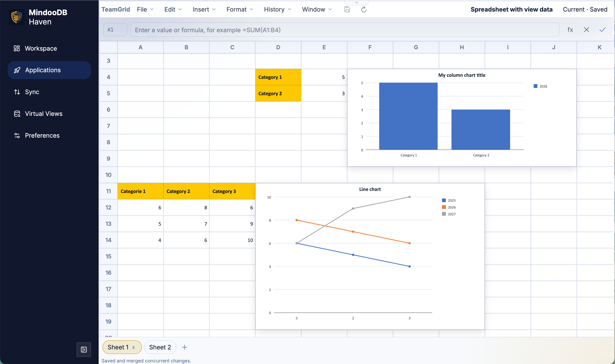Click 'My column chart title' text

pos(462,75)
